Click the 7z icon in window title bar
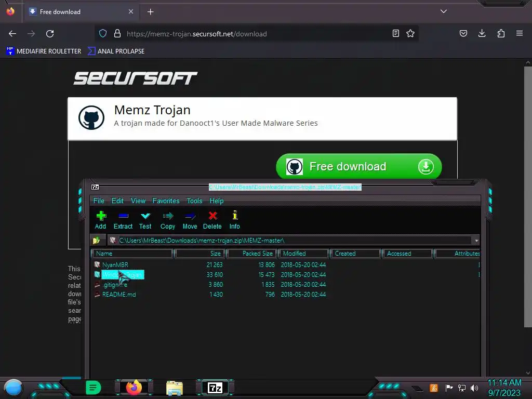Image resolution: width=532 pixels, height=399 pixels. tap(95, 187)
